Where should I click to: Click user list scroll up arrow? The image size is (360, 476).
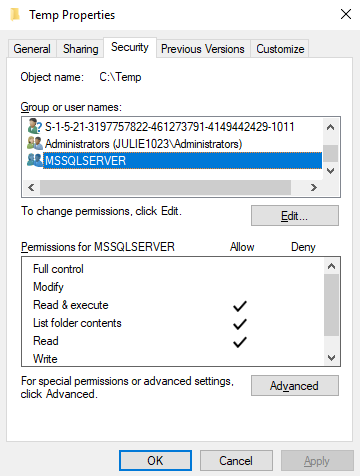click(x=330, y=127)
